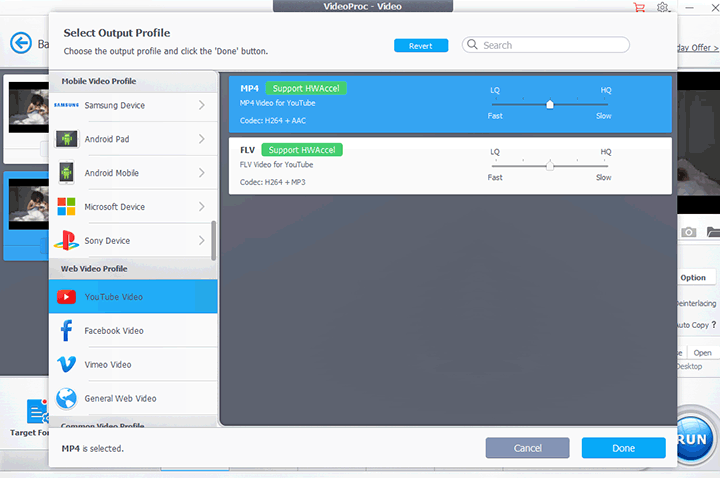Click the Android Pad tablet icon

[67, 139]
